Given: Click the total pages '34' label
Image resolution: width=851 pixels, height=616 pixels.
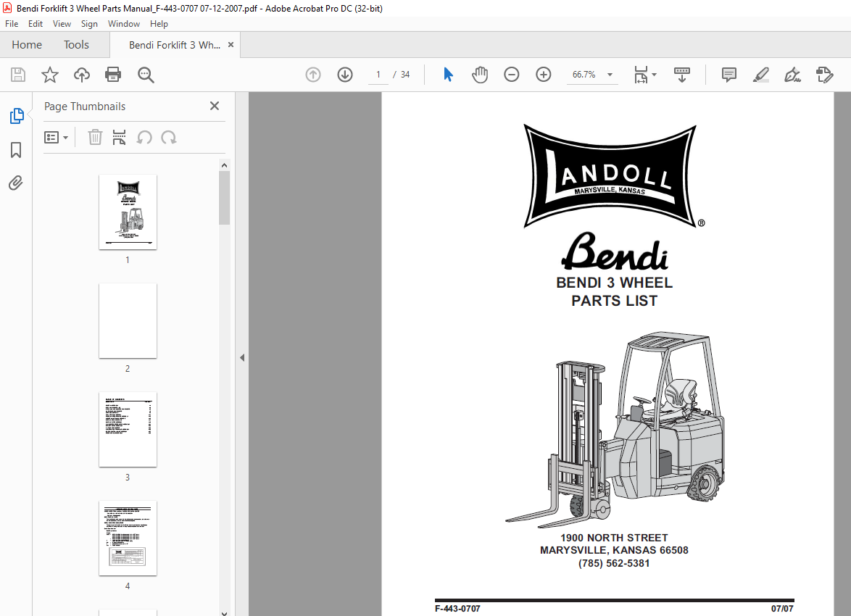Looking at the screenshot, I should 405,75.
